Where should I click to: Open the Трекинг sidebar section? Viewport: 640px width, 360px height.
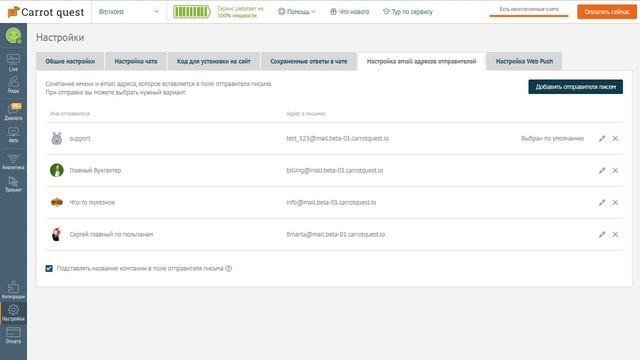click(13, 184)
